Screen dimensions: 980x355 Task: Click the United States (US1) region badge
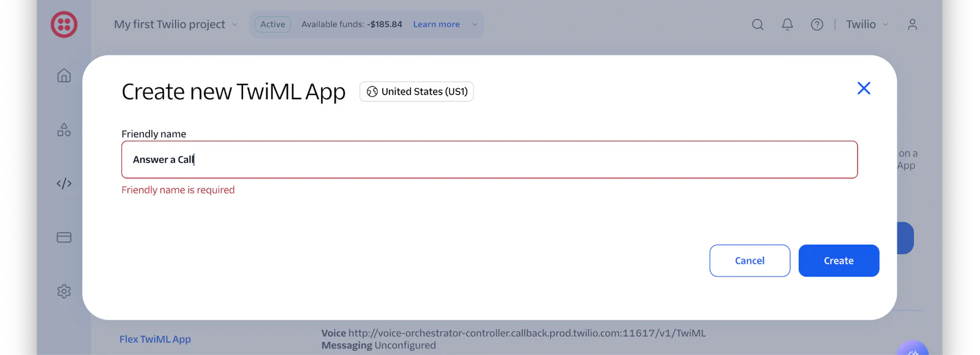[x=417, y=91]
